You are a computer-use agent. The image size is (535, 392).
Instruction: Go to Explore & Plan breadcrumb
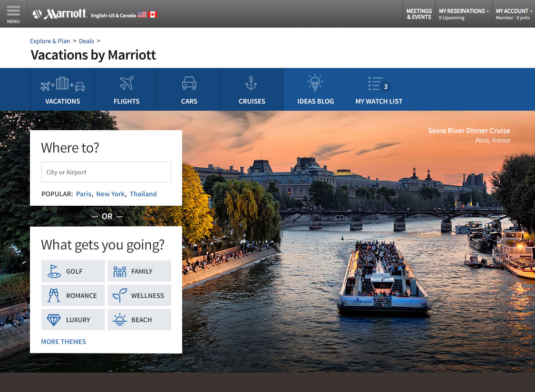coord(50,41)
